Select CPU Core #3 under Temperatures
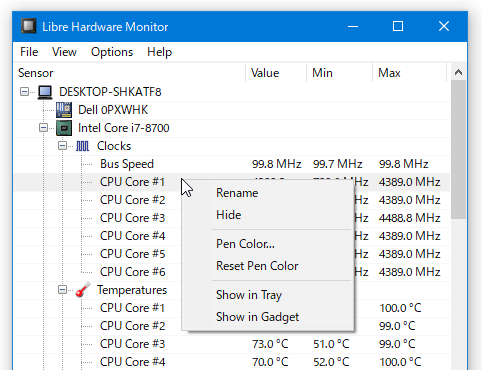This screenshot has width=482, height=370. point(132,344)
